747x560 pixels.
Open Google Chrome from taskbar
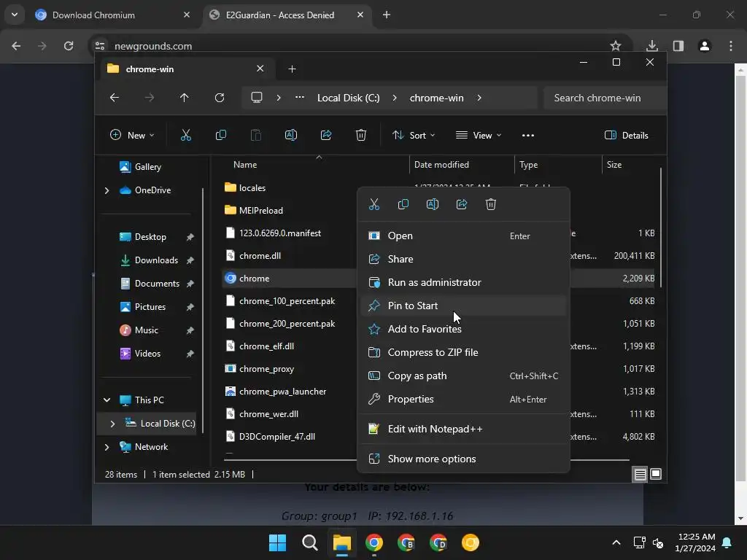coord(374,542)
